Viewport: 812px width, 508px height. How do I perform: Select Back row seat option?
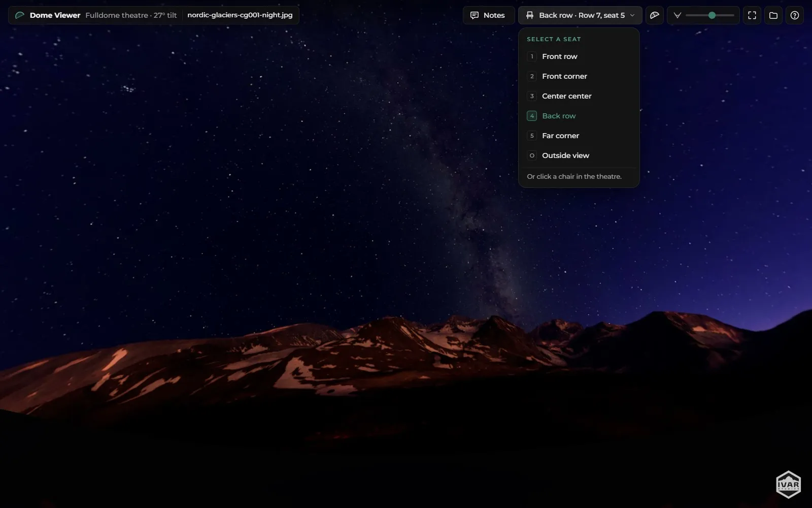coord(579,116)
